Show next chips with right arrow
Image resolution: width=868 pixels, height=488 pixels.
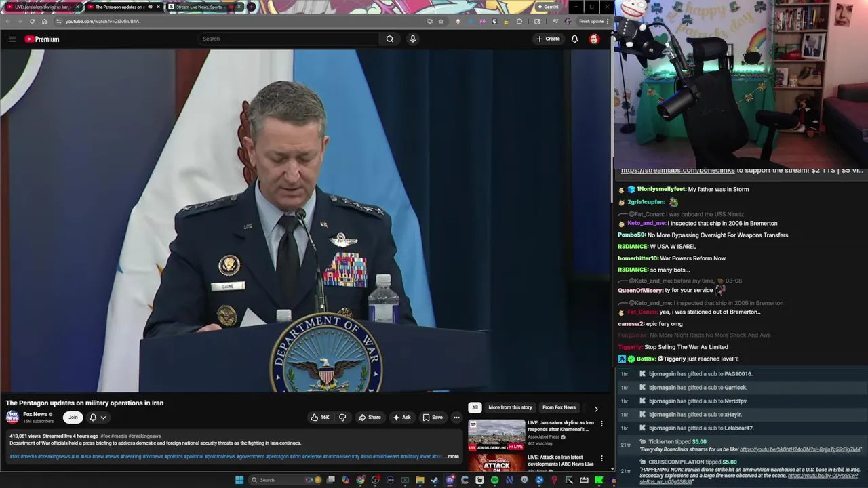pos(596,409)
